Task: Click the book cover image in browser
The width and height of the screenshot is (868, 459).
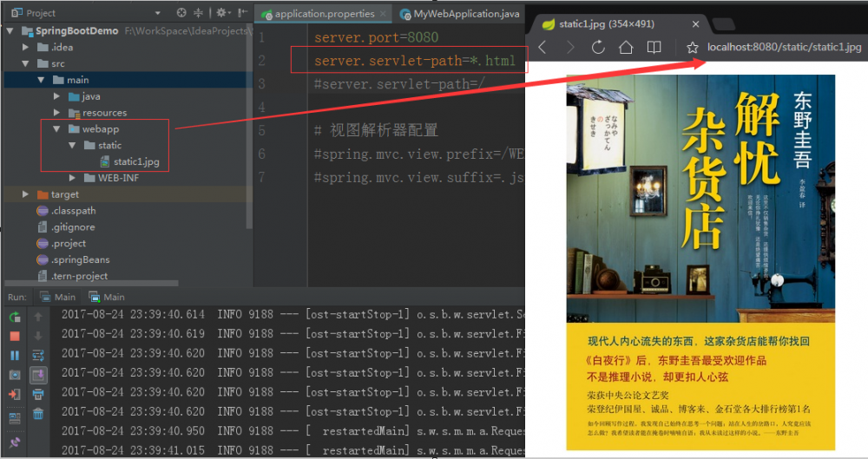Action: tap(700, 262)
